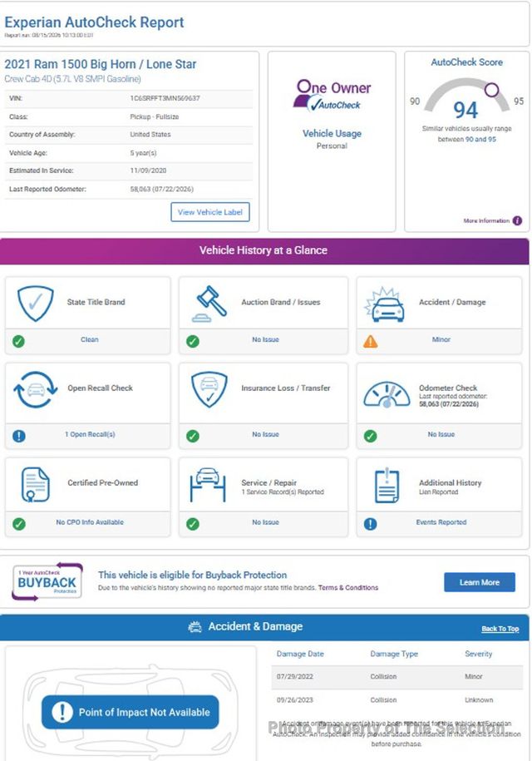The image size is (532, 761).
Task: Click the Experian AutoCheck Report heading
Action: tap(94, 22)
